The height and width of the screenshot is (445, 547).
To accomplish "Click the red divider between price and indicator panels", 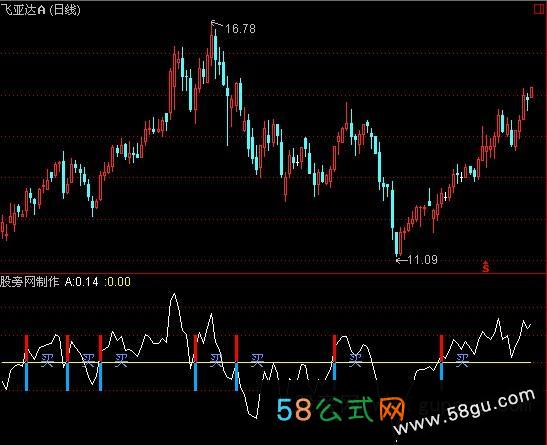I will click(274, 273).
